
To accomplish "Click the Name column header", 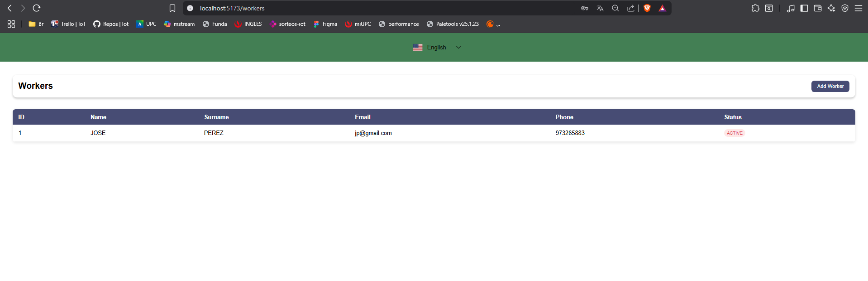I will point(98,117).
